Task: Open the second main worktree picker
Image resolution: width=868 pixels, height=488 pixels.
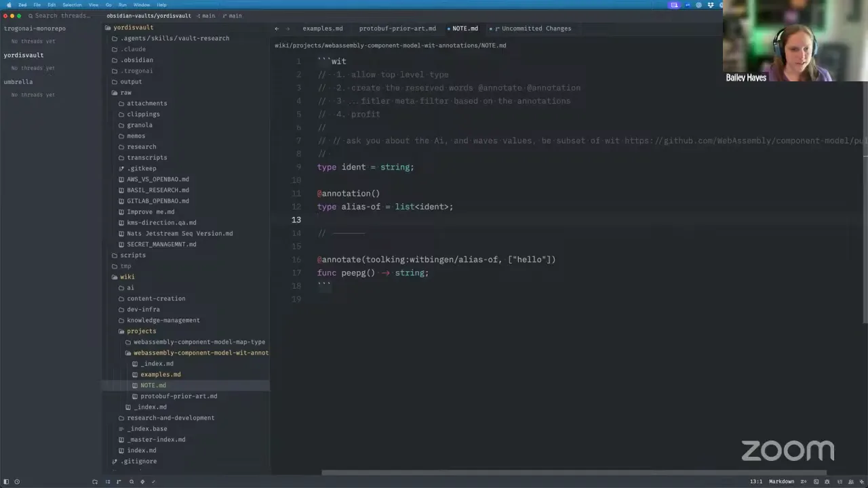Action: [x=232, y=16]
